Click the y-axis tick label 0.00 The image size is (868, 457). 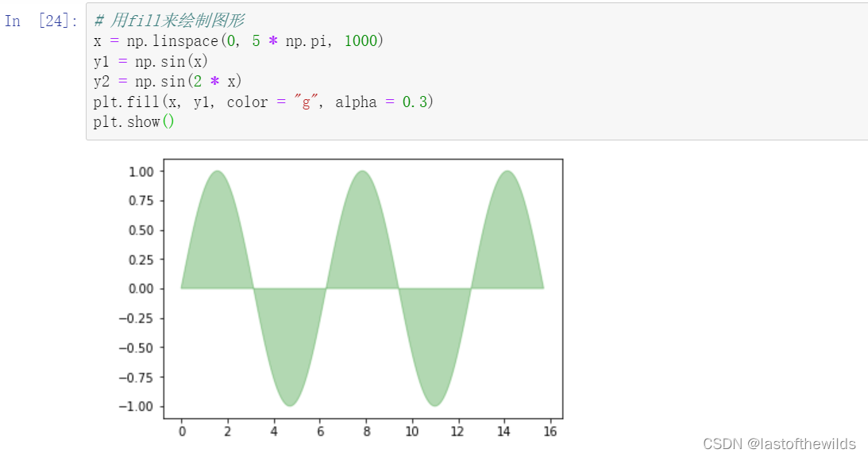point(141,289)
